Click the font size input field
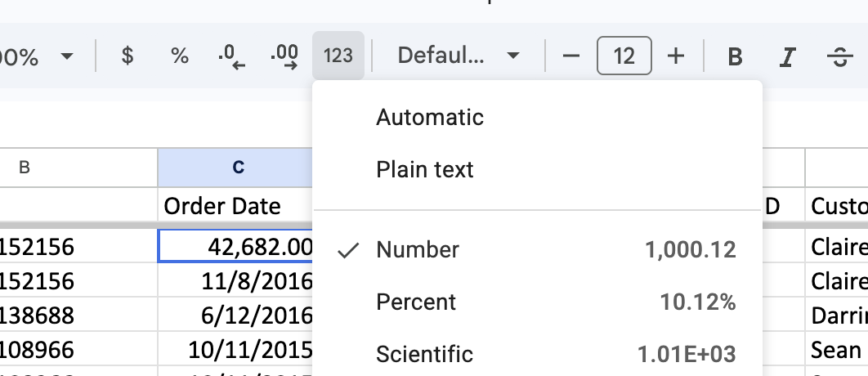The image size is (868, 376). [x=624, y=56]
